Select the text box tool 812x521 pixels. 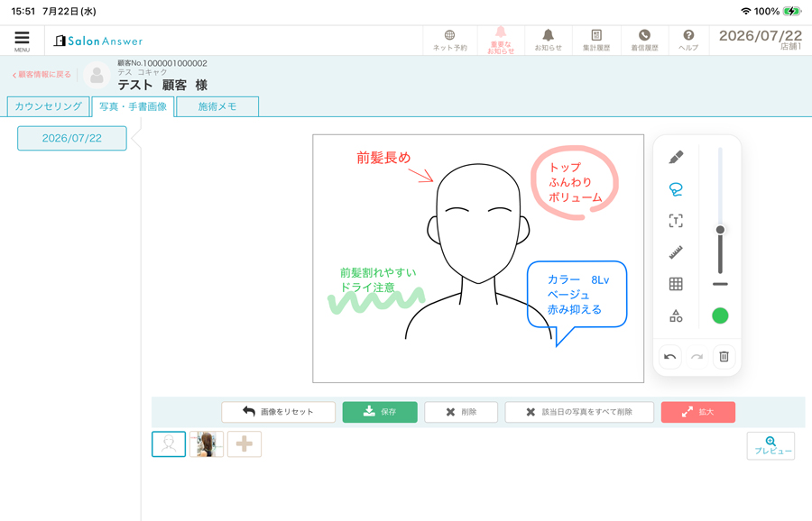coord(676,221)
